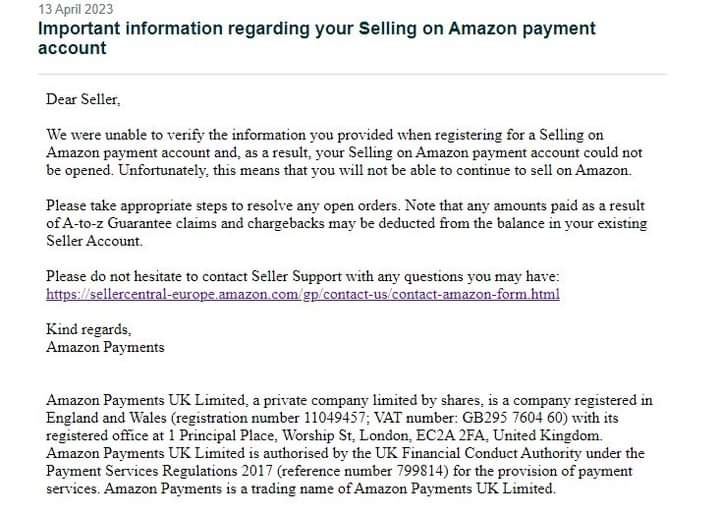This screenshot has width=720, height=515.
Task: Click the registration number 11049457
Action: 334,418
